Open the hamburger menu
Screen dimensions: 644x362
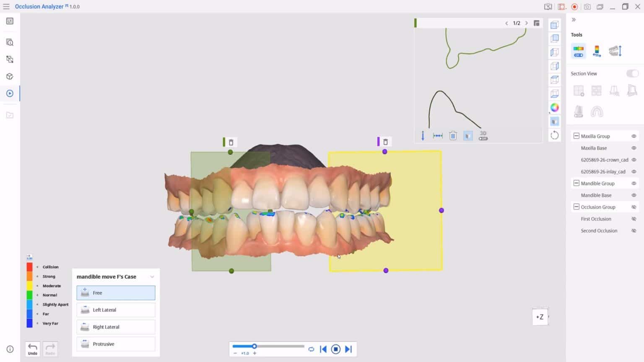point(6,6)
